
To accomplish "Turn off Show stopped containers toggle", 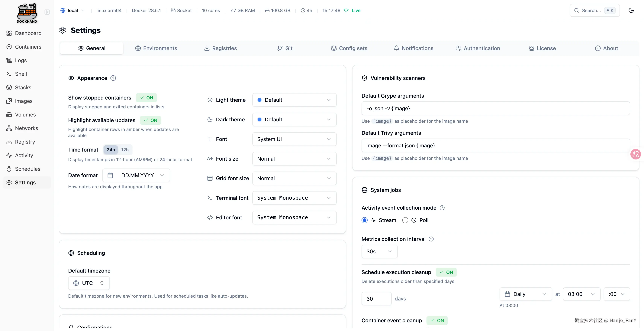I will pos(146,98).
